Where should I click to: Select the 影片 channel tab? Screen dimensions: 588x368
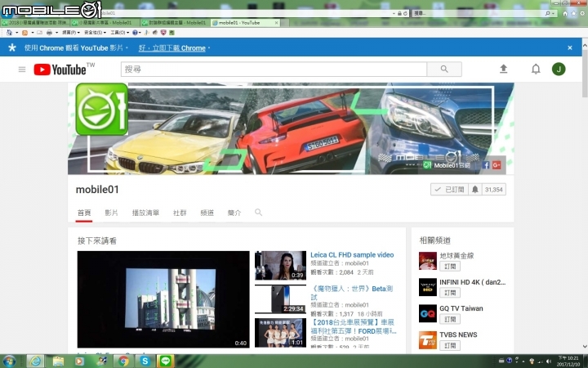click(111, 213)
